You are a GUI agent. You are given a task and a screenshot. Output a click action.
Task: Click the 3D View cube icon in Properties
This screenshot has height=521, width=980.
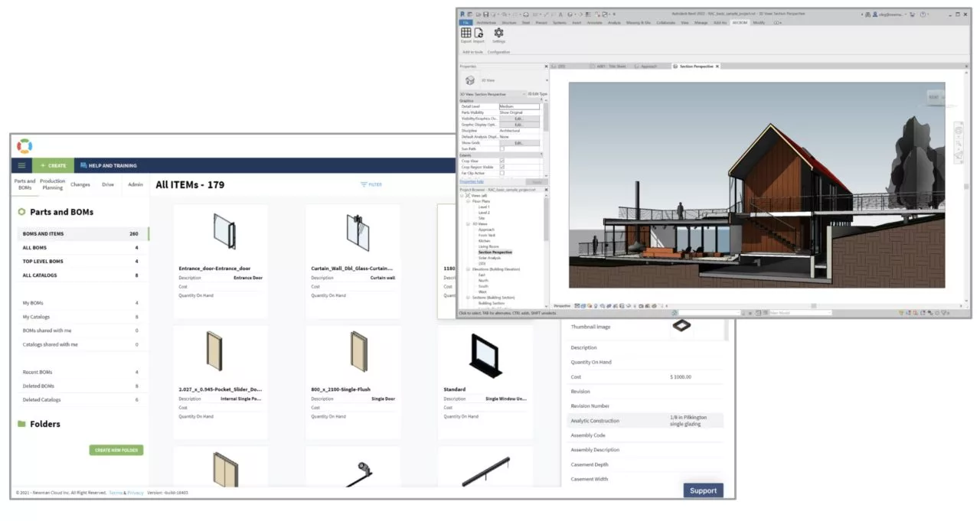click(470, 80)
